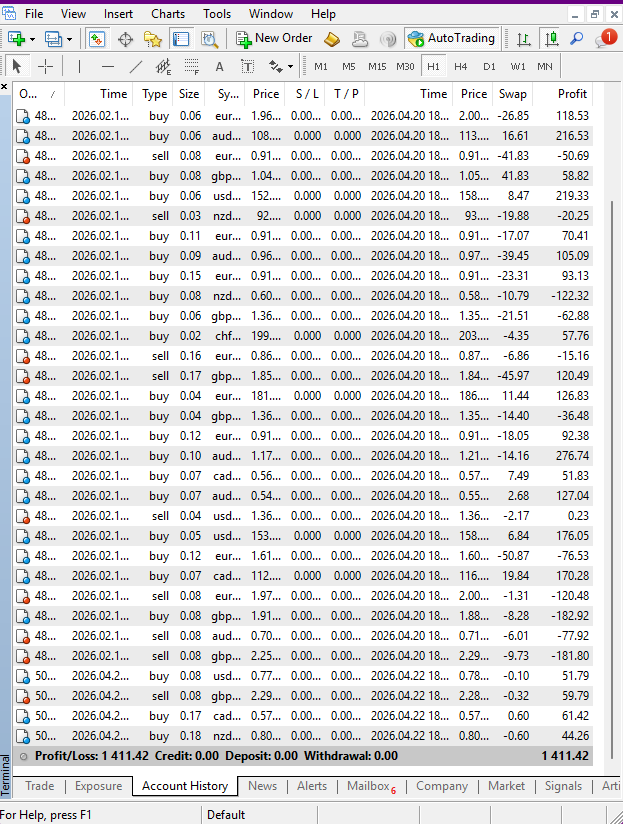Open the Tools menu
The height and width of the screenshot is (824, 623).
[x=217, y=14]
